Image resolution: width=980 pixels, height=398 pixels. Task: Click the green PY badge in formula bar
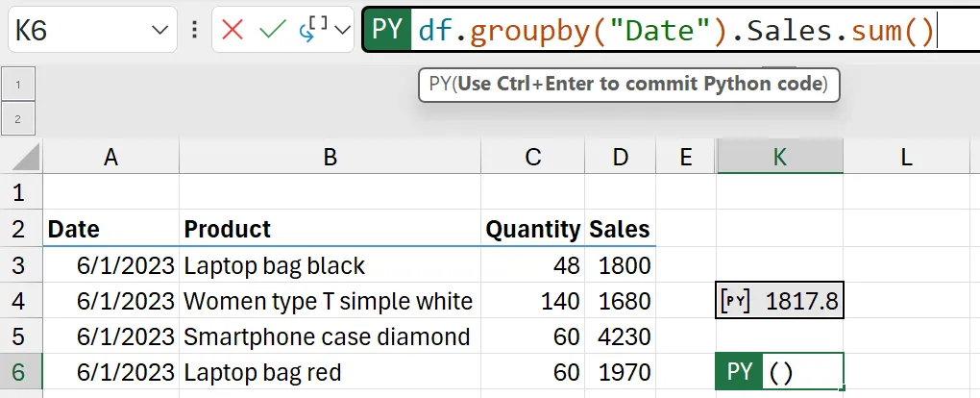pos(386,30)
